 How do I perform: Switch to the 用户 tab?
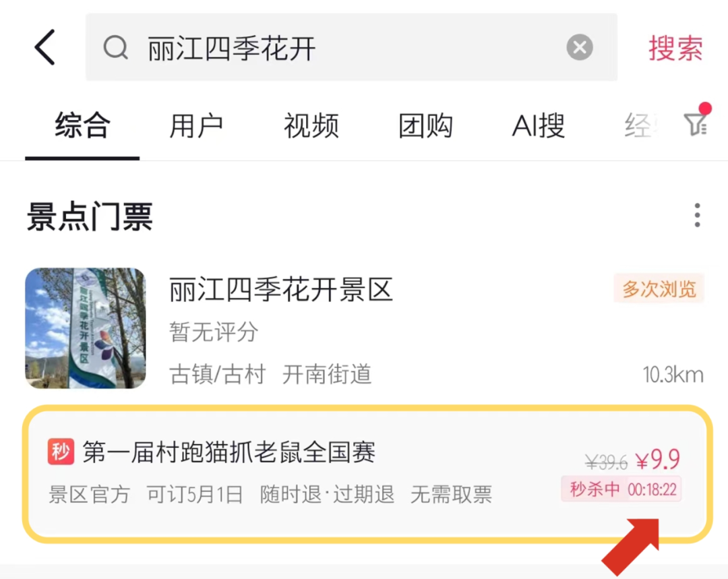(x=196, y=125)
